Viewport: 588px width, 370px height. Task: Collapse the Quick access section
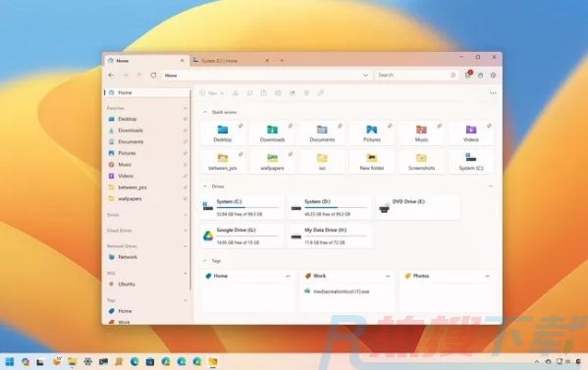(205, 112)
